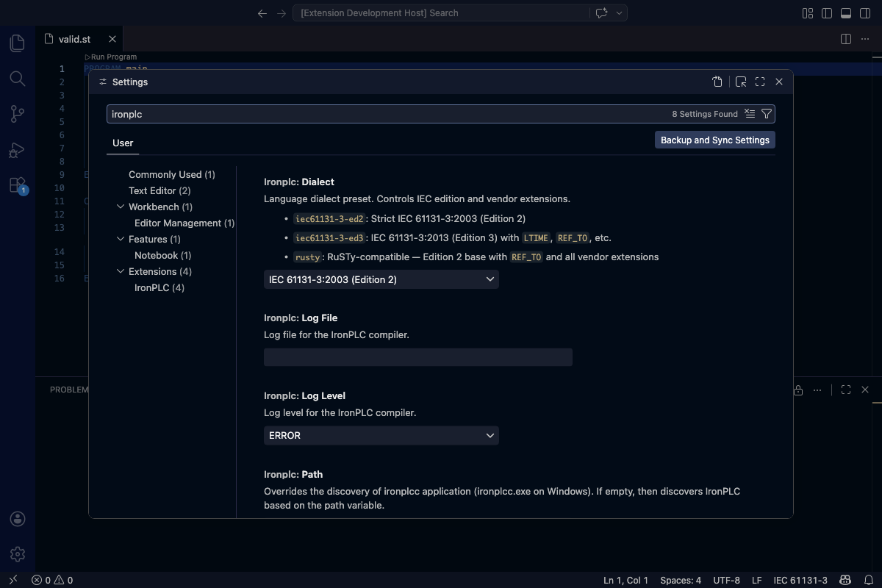882x588 pixels.
Task: Close the Settings modal
Action: pyautogui.click(x=779, y=82)
